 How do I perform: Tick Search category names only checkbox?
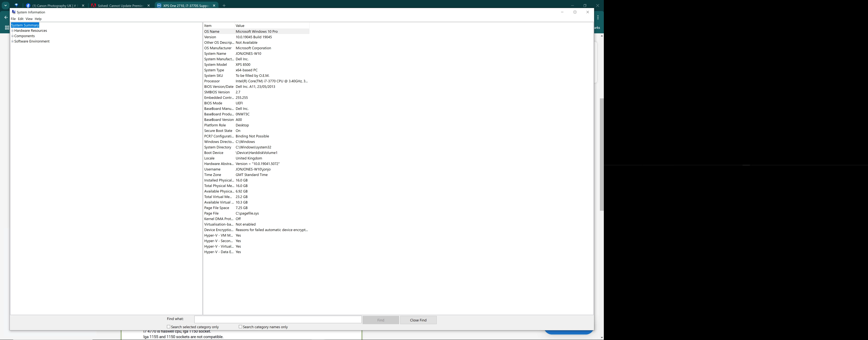[240, 326]
